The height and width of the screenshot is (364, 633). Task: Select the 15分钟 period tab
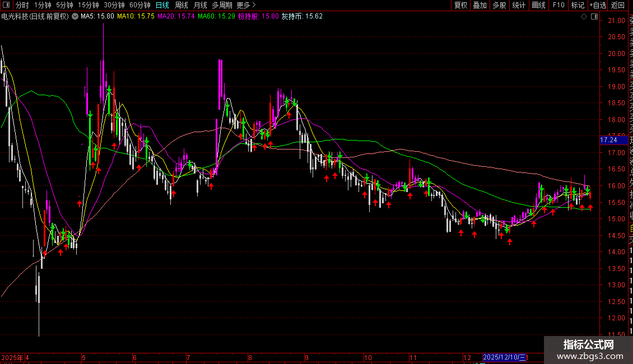click(x=89, y=5)
